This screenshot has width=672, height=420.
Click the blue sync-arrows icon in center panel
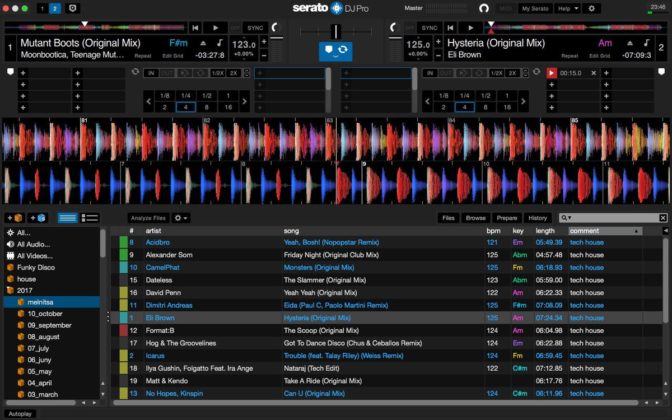click(343, 50)
